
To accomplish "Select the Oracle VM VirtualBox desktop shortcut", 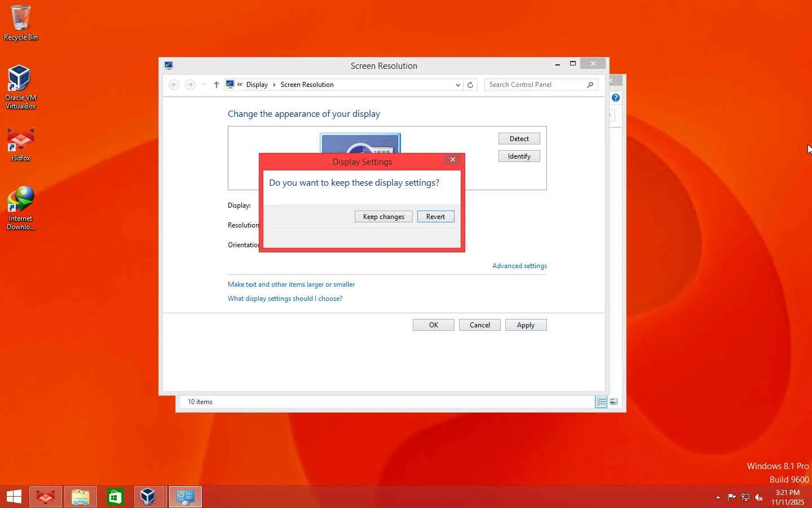I will tap(20, 87).
